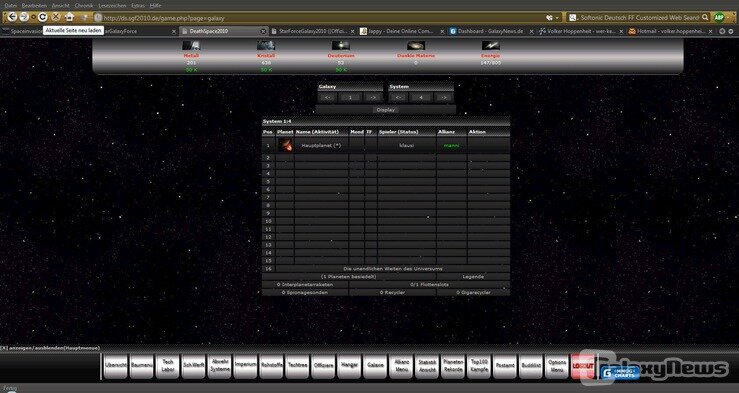Decrease system number with left arrow
This screenshot has width=739, height=393.
(x=398, y=98)
